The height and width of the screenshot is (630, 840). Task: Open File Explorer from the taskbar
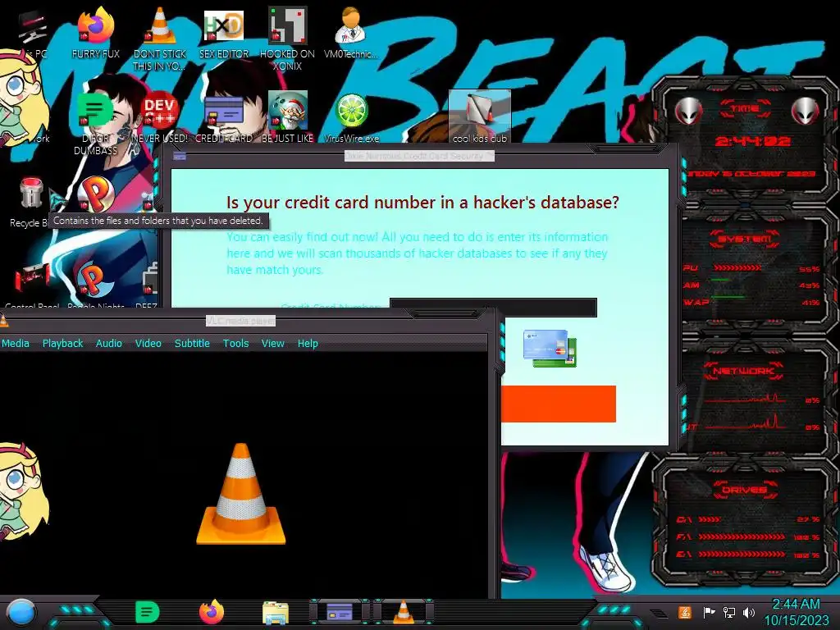pos(276,613)
